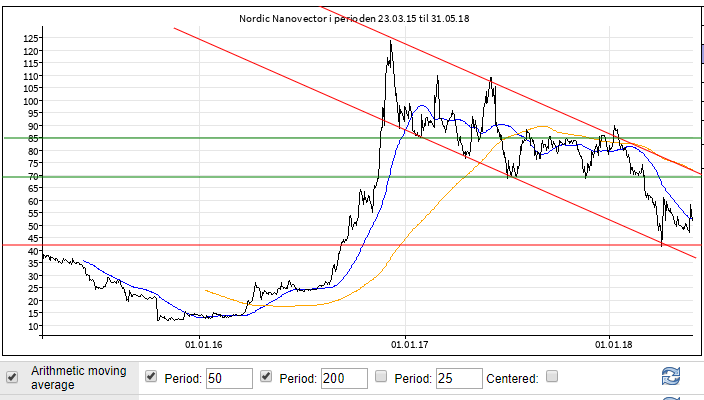This screenshot has height=400, width=704.
Task: Click the Period input field containing 50
Action: click(229, 378)
